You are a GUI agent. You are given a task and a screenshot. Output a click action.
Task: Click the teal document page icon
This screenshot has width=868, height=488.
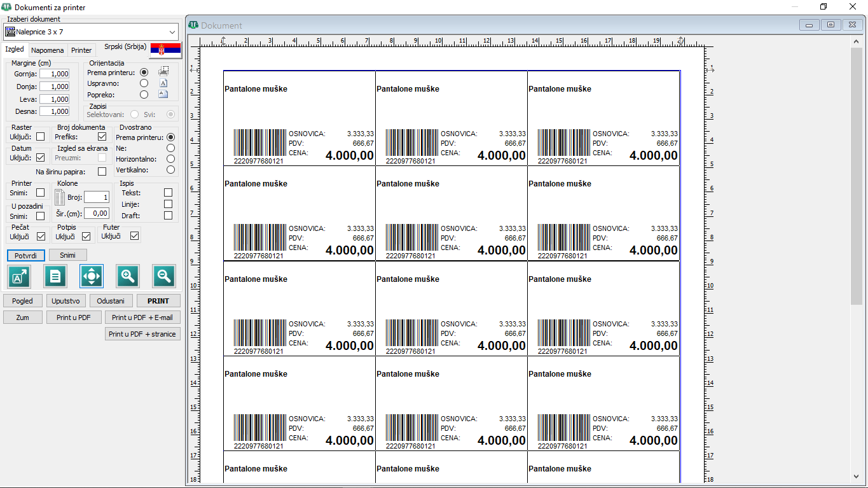[55, 276]
